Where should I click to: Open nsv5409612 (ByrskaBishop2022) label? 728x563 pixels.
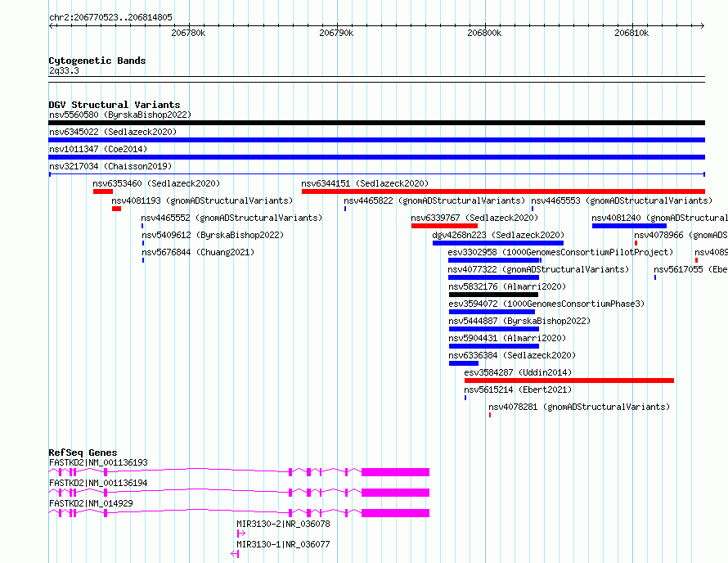pyautogui.click(x=213, y=235)
